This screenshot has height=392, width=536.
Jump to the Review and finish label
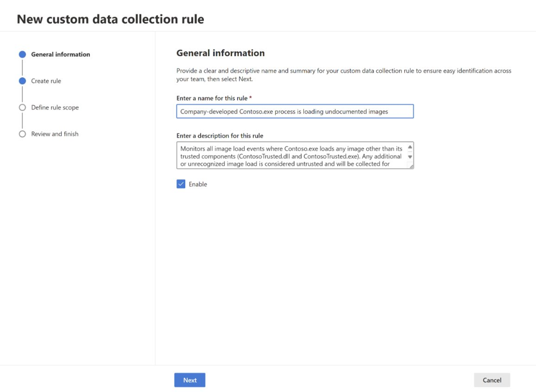pos(54,134)
